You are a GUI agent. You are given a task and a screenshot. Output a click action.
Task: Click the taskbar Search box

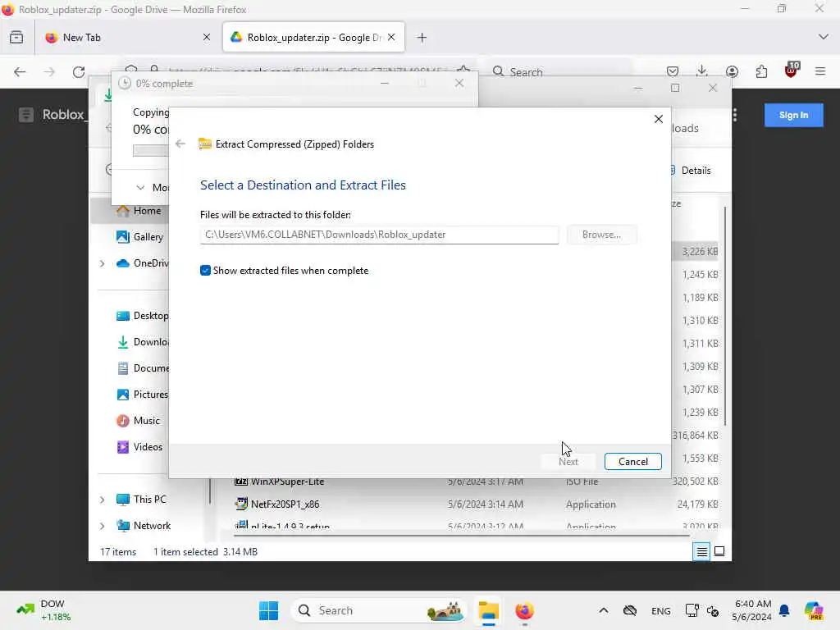tap(379, 610)
